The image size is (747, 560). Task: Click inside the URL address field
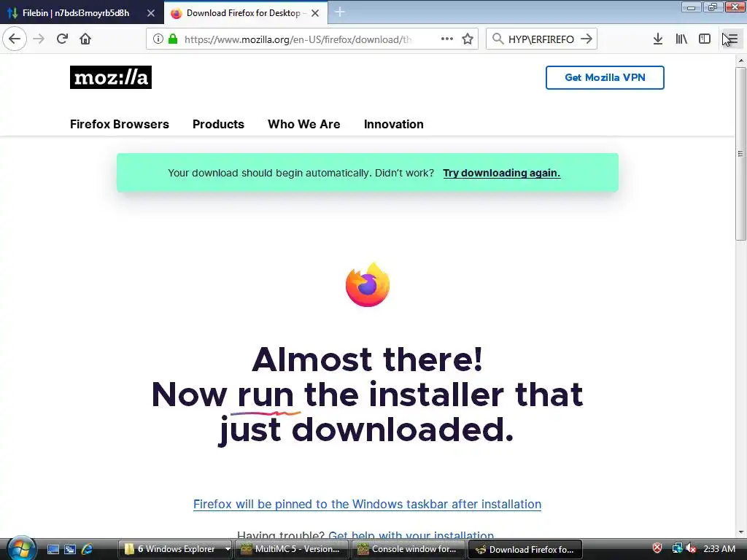coord(298,39)
